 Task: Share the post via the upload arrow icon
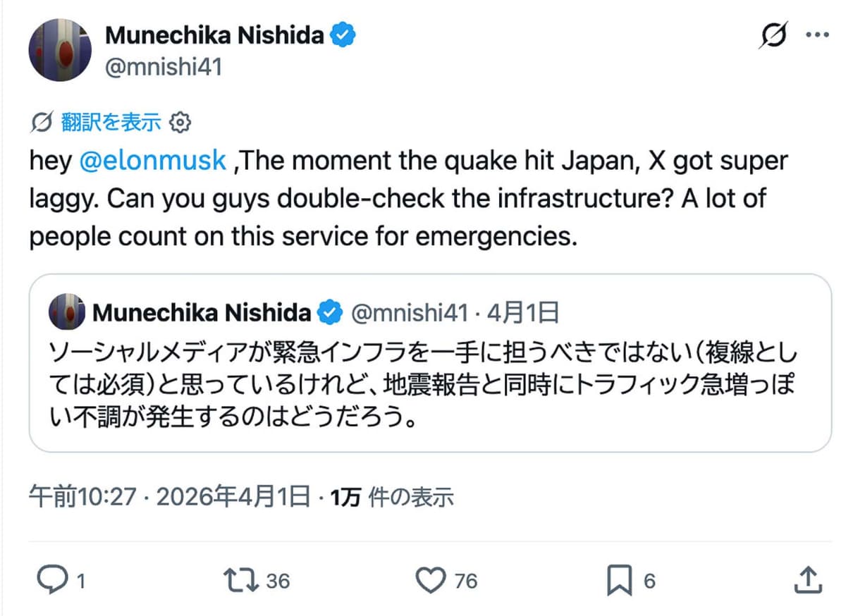[x=808, y=580]
